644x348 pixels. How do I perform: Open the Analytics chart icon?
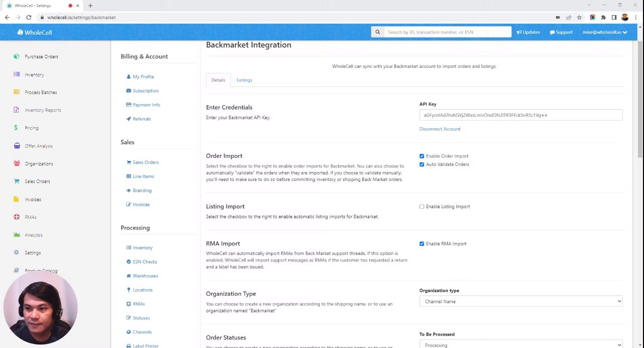click(17, 235)
